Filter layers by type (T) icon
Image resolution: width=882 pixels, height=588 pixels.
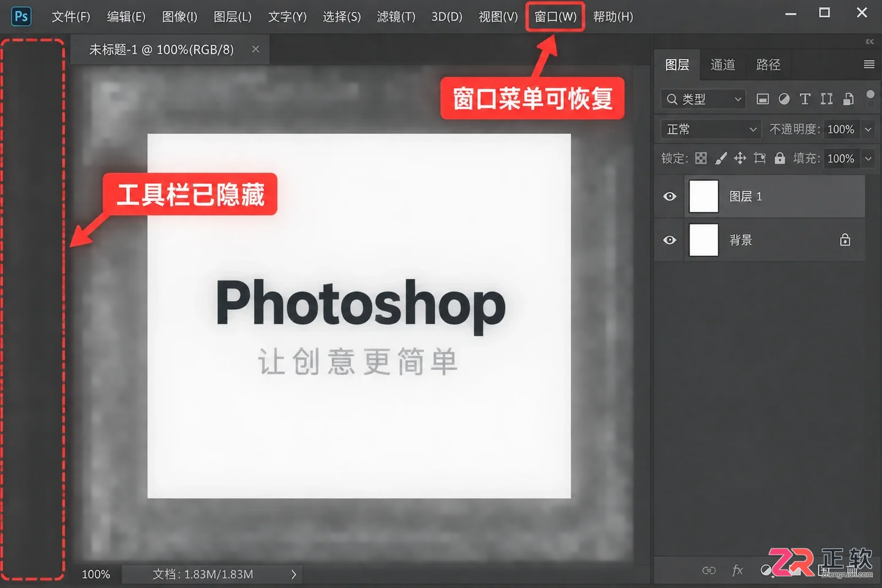tap(805, 99)
